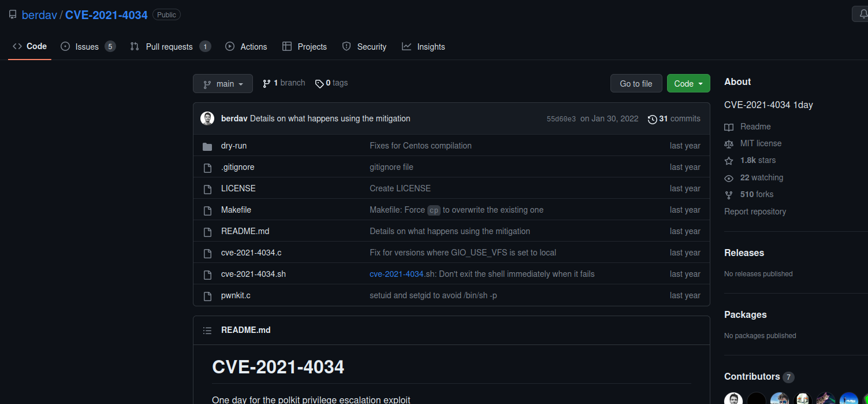
Task: Open the cve-2021-4034.c file
Action: point(251,253)
